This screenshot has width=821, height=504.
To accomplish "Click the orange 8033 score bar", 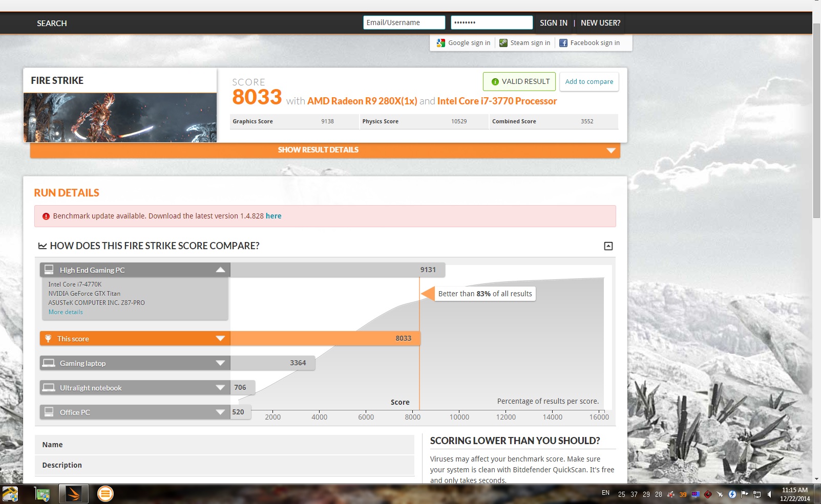I will [325, 338].
